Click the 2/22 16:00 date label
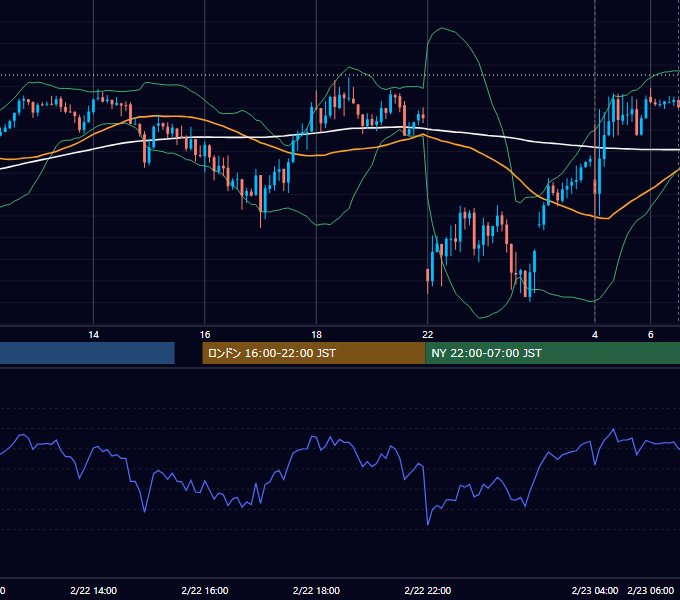The width and height of the screenshot is (680, 600). [205, 590]
